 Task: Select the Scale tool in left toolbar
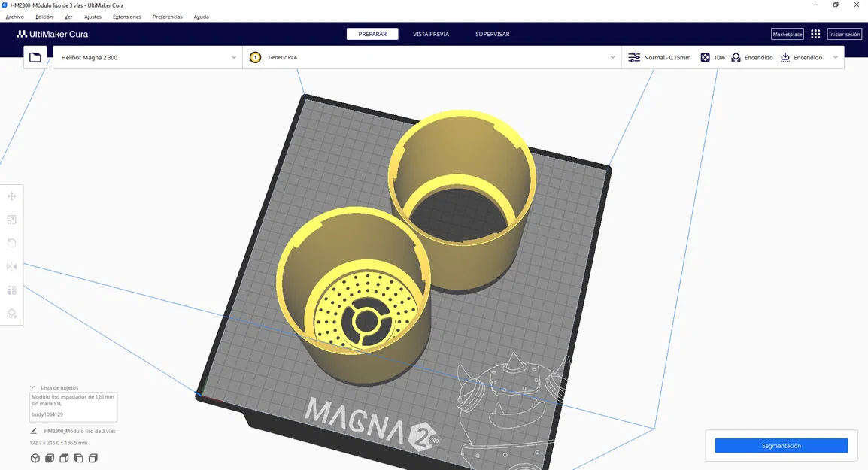click(11, 220)
